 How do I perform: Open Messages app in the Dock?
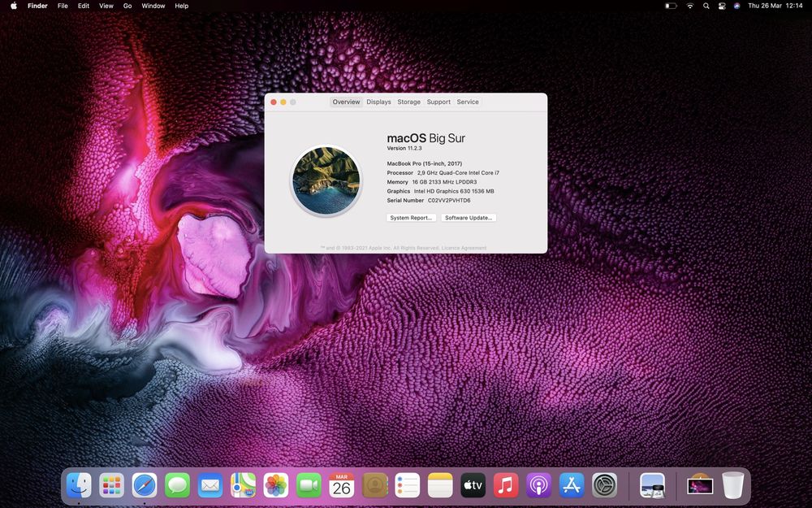point(177,486)
